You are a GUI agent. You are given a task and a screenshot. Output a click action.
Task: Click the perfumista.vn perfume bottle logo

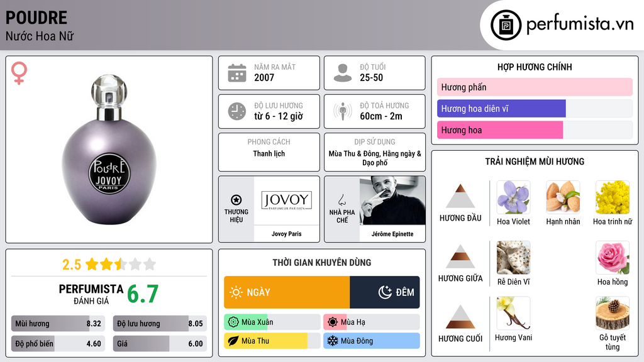506,25
